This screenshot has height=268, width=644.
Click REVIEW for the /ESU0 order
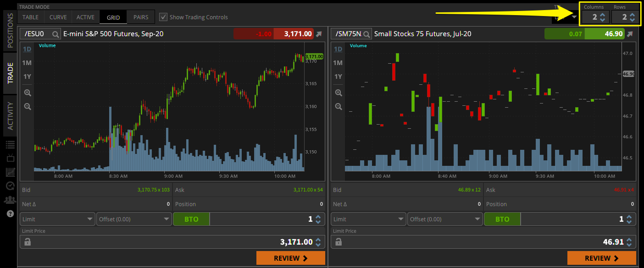pos(290,257)
